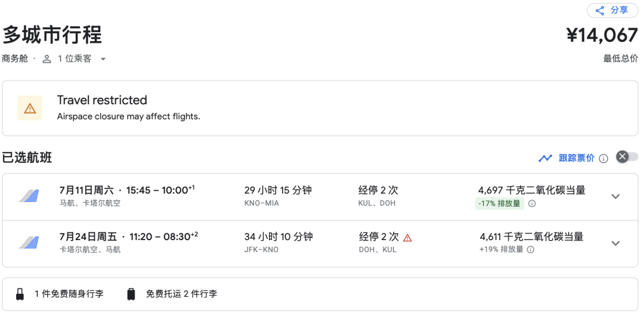This screenshot has height=314, width=644.
Task: Click the -17% 排放量 green emissions badge
Action: click(499, 204)
